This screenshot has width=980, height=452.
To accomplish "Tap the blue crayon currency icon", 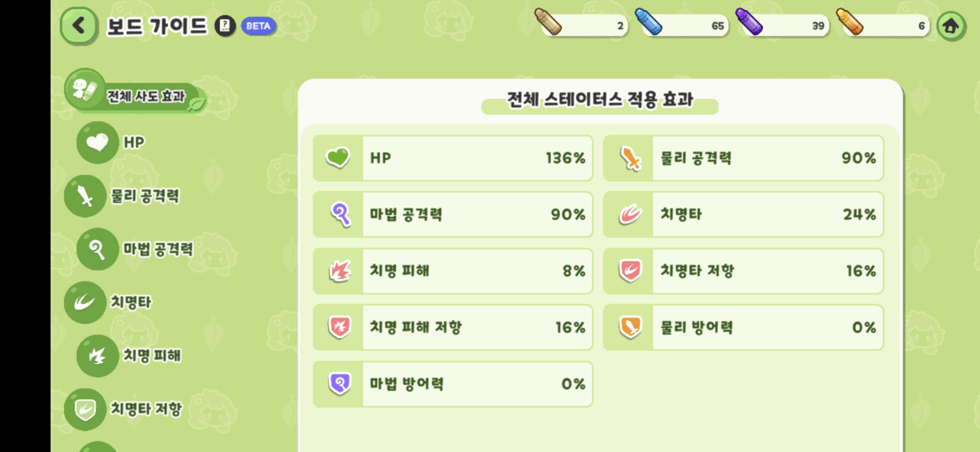I will click(649, 22).
